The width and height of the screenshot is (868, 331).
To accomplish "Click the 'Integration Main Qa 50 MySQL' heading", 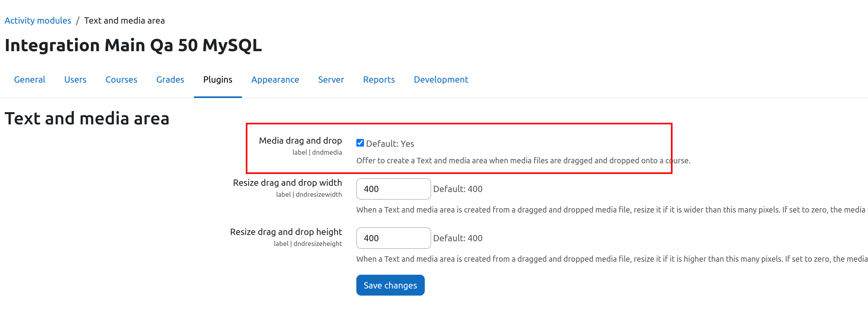I will pyautogui.click(x=133, y=45).
